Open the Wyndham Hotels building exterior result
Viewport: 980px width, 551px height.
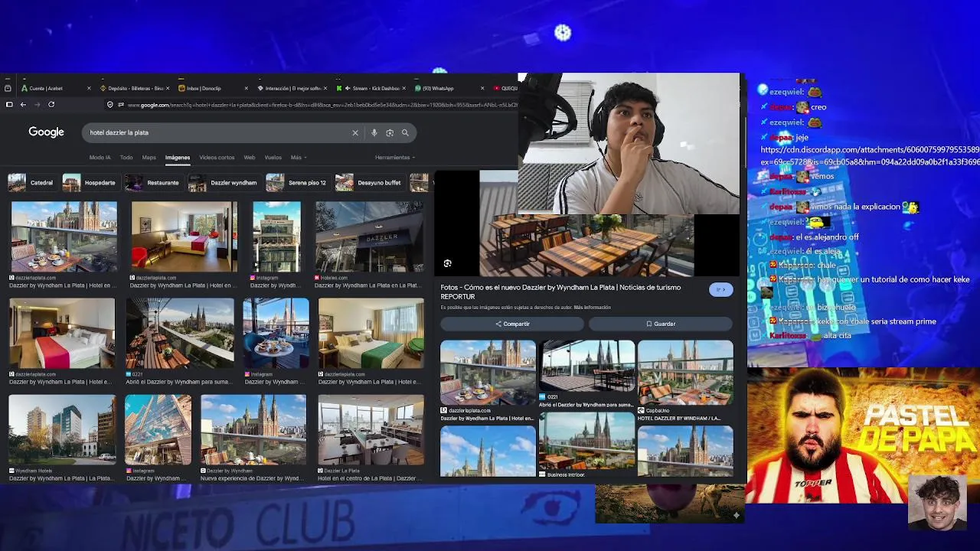tap(62, 429)
